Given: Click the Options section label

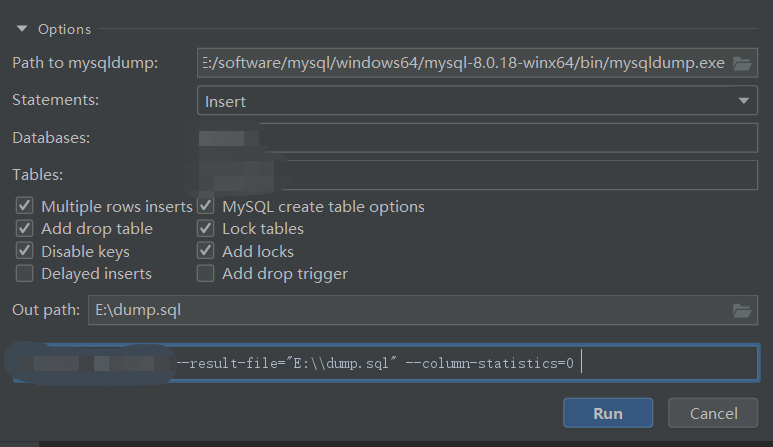Looking at the screenshot, I should tap(65, 29).
